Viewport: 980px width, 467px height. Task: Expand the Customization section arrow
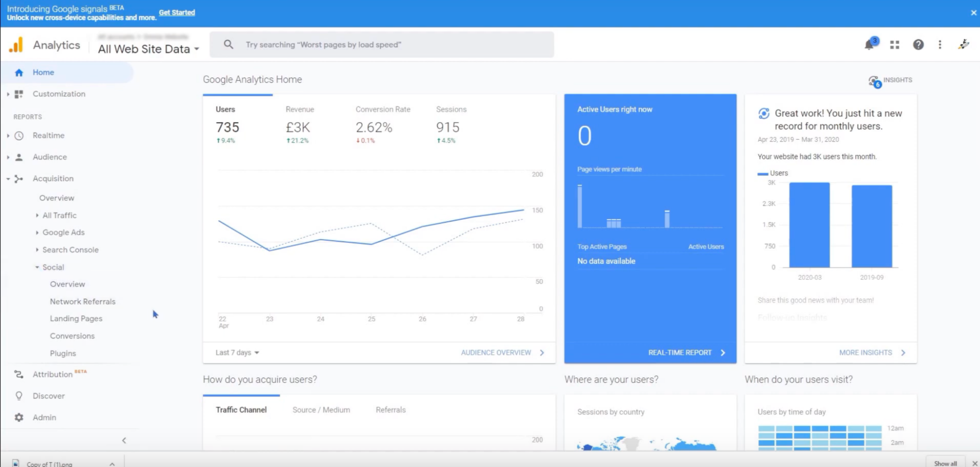coord(8,94)
